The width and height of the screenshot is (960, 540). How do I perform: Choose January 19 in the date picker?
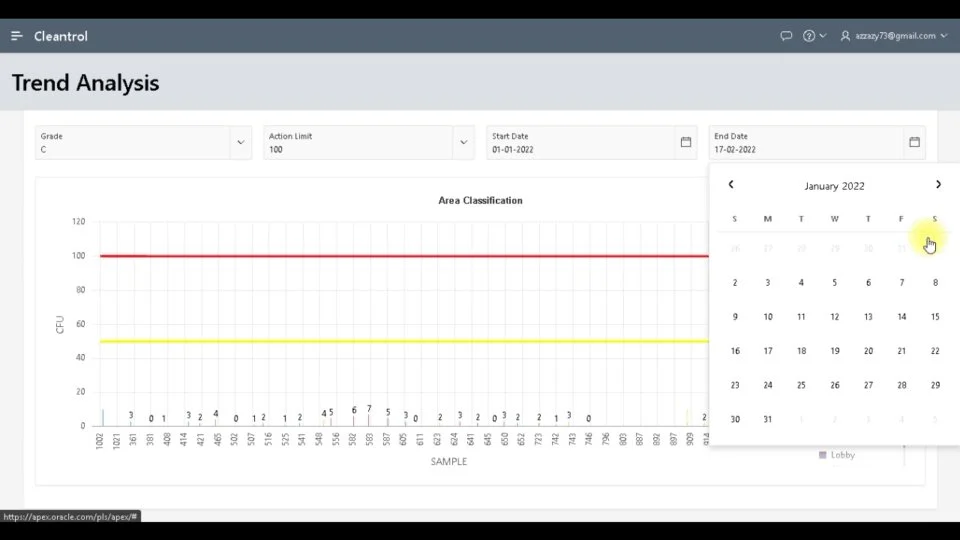pos(835,351)
